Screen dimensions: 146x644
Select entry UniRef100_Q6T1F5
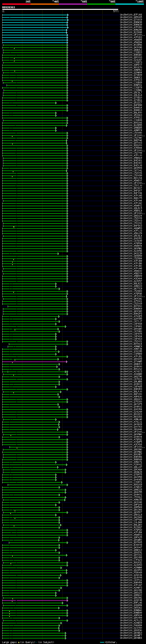point(131,404)
